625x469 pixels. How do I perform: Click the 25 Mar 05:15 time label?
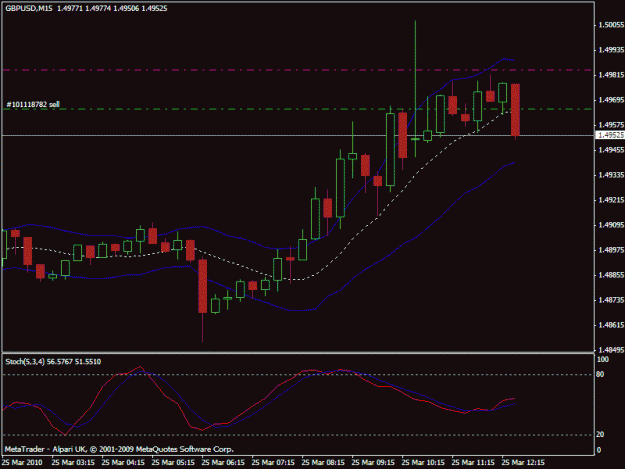tap(173, 463)
